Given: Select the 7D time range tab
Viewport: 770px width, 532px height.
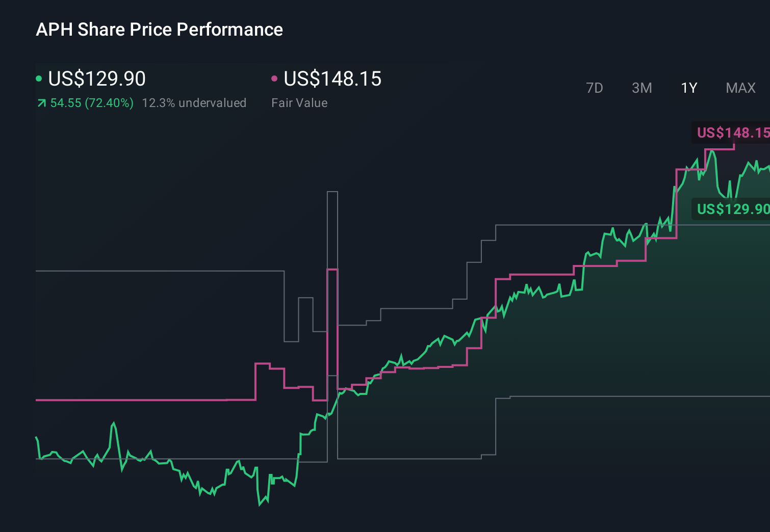Looking at the screenshot, I should click(x=594, y=88).
